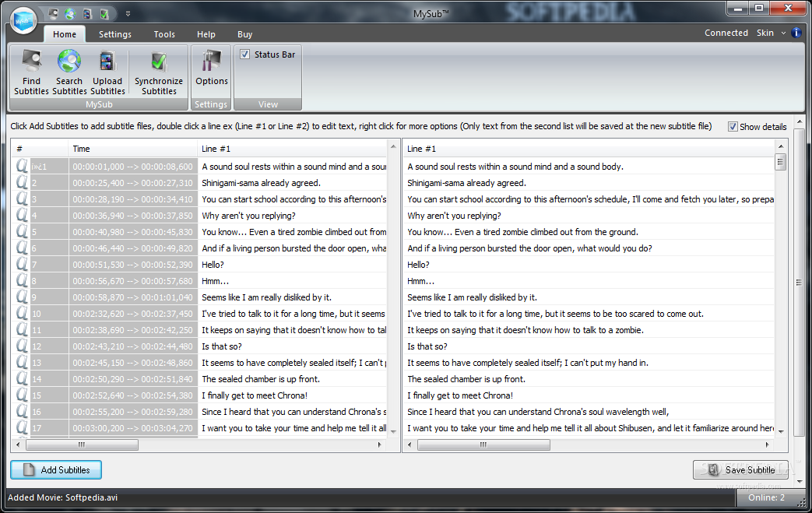Screen dimensions: 812x513
Task: Switch to the Settings ribbon tab
Action: pos(115,34)
